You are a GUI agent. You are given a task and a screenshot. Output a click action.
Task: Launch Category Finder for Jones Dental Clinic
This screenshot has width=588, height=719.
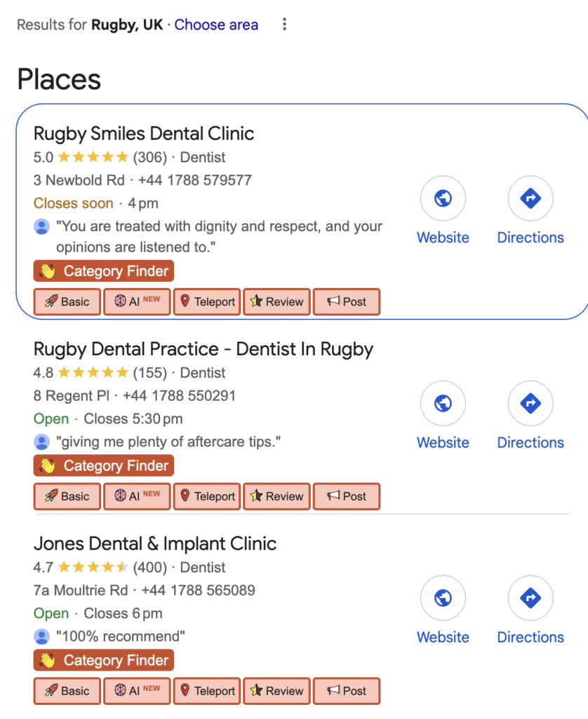point(104,660)
